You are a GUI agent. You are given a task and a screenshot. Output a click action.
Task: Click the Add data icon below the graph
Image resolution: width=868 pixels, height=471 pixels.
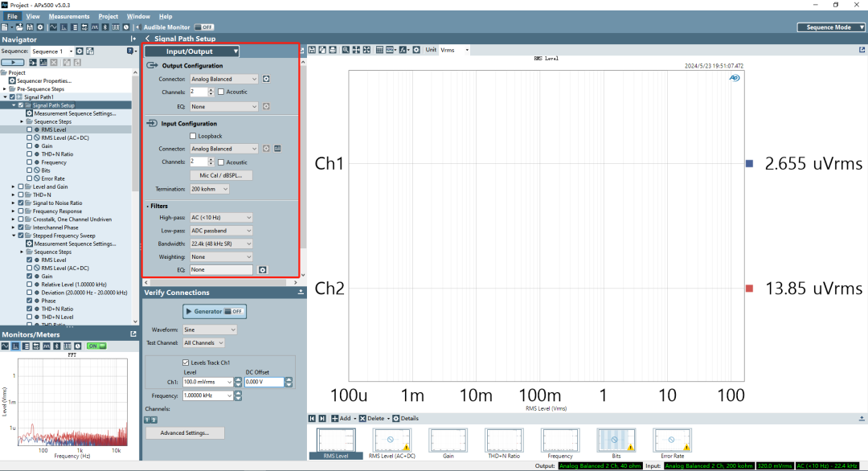pyautogui.click(x=335, y=418)
